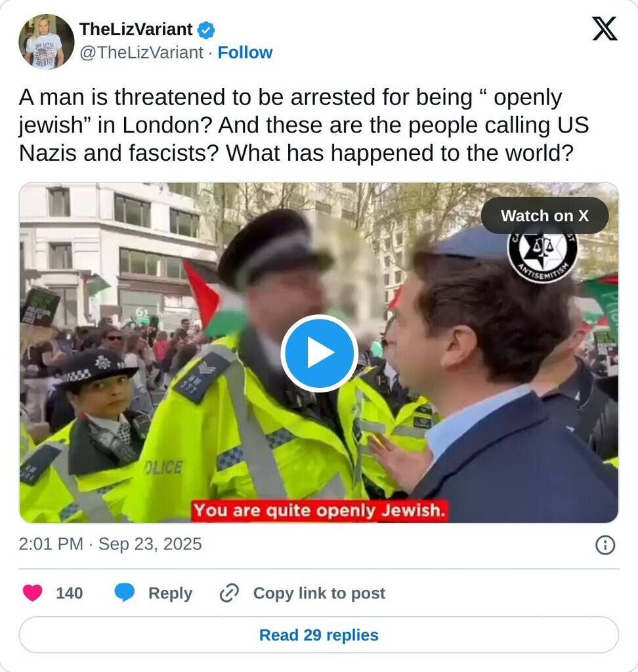Image resolution: width=638 pixels, height=672 pixels.
Task: Click the Reply text label
Action: [170, 593]
